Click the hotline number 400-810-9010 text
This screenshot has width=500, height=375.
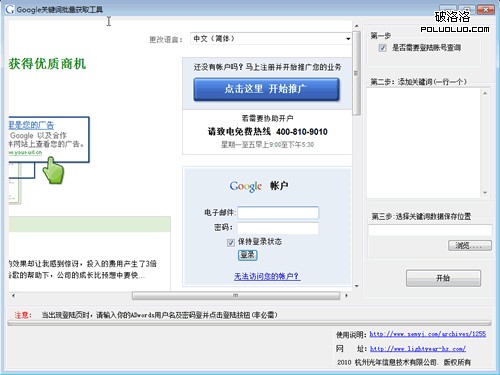(x=302, y=132)
